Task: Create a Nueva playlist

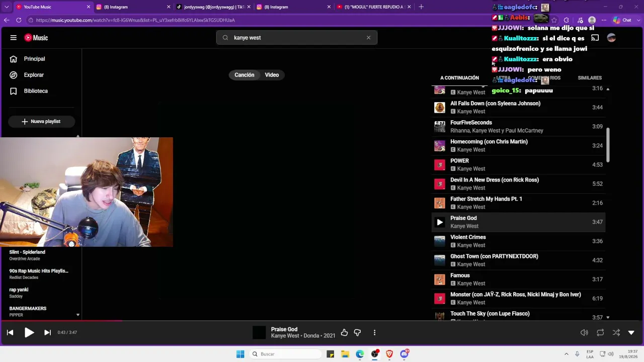Action: point(41,122)
